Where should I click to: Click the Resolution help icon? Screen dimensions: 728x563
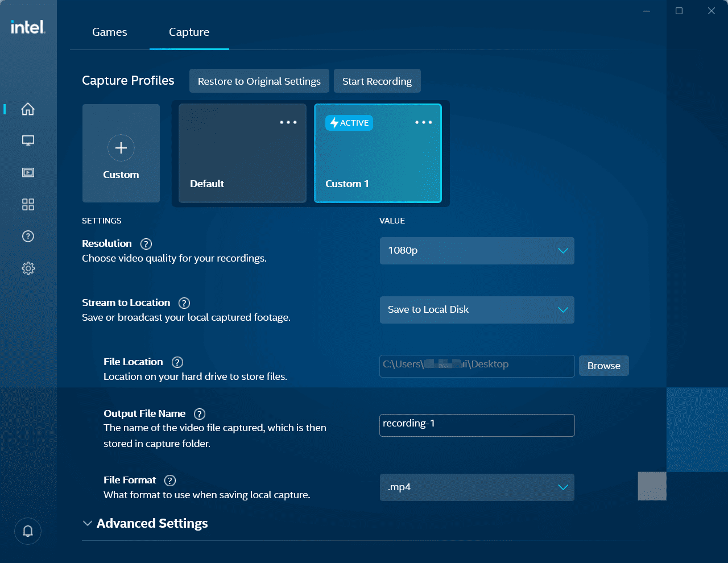pos(146,243)
